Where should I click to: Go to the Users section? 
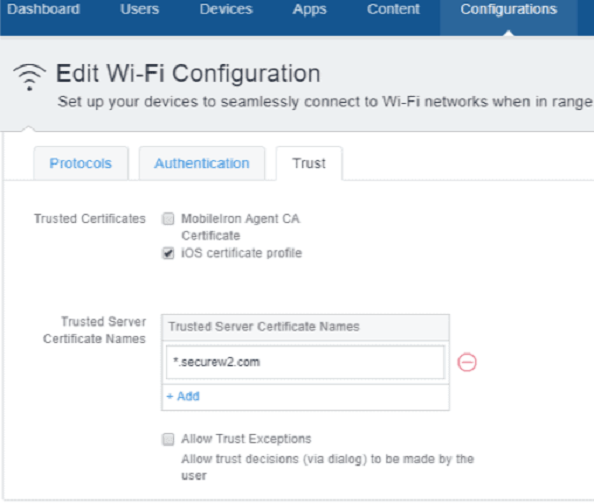pos(139,9)
